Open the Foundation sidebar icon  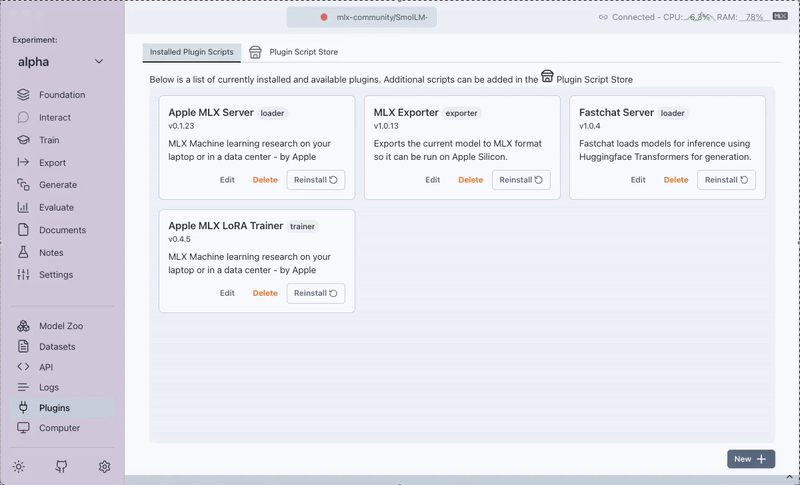[23, 95]
